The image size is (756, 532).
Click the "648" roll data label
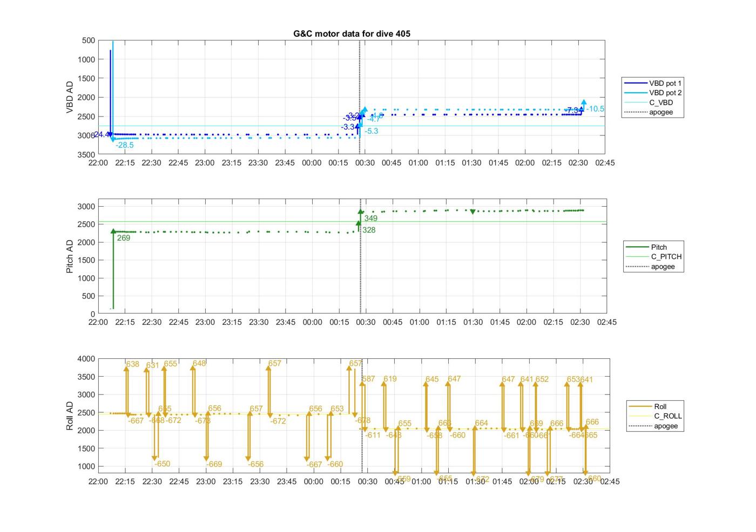[x=199, y=364]
